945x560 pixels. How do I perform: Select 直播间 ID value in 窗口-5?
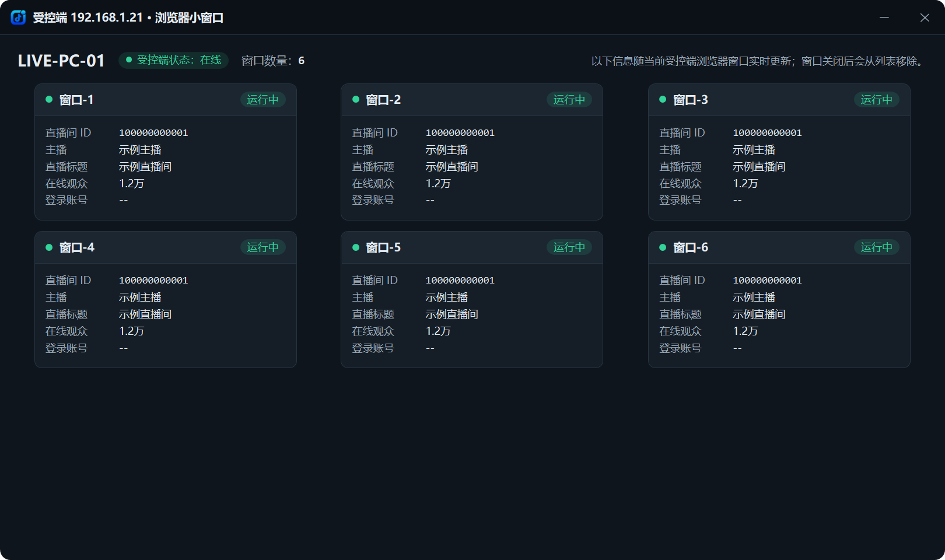pyautogui.click(x=460, y=281)
